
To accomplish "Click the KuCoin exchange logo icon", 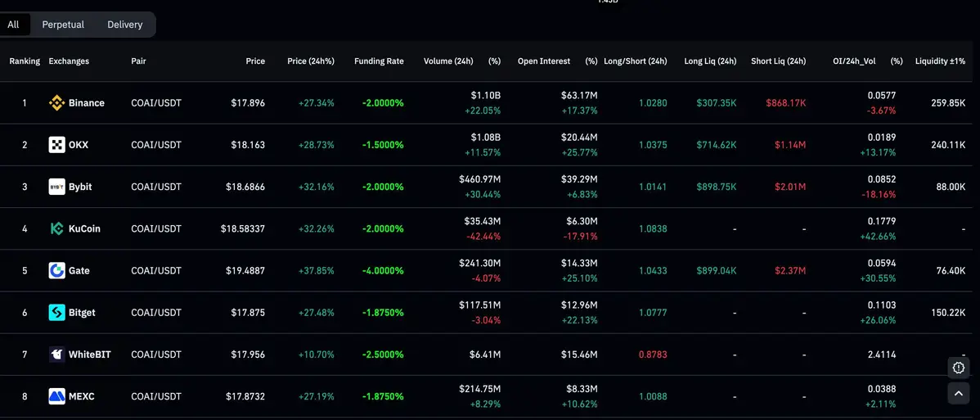I will click(56, 228).
